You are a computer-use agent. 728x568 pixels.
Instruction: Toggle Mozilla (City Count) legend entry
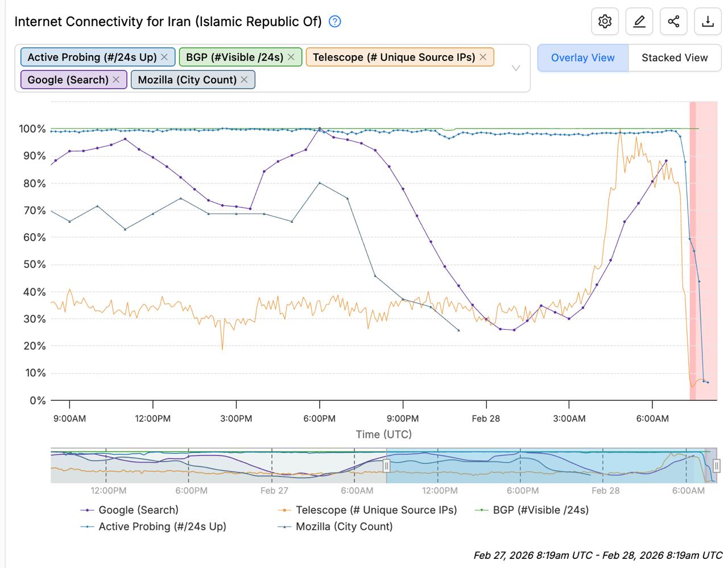click(344, 526)
